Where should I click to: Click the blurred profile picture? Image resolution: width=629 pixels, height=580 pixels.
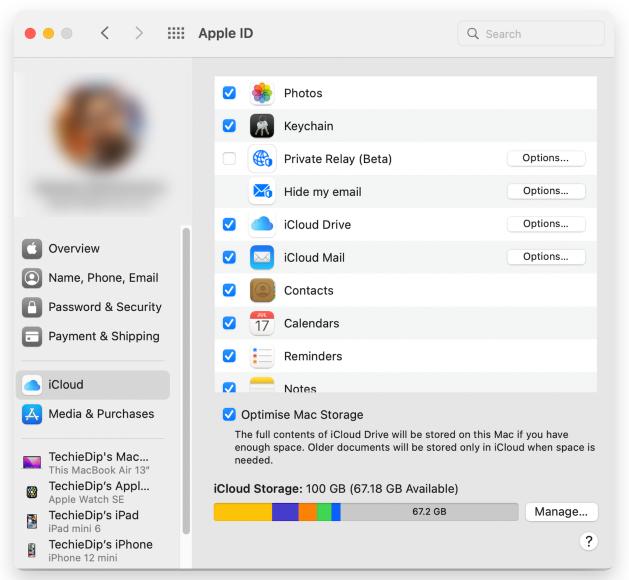(99, 124)
